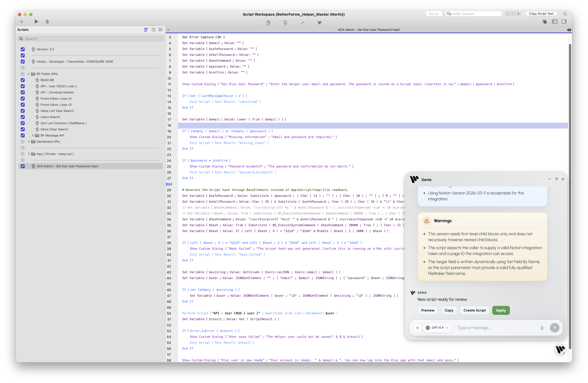The height and width of the screenshot is (383, 588).
Task: Toggle the eye visibility icon beside script title
Action: (x=569, y=30)
